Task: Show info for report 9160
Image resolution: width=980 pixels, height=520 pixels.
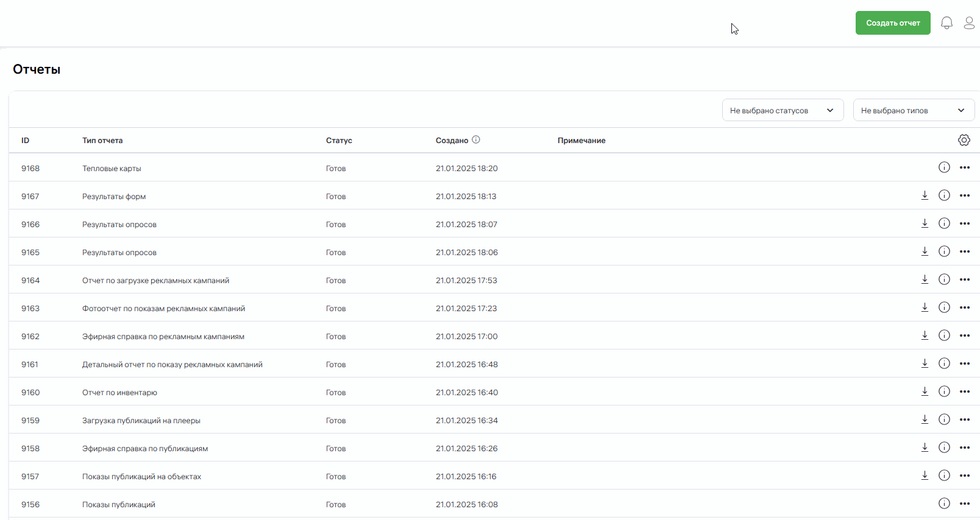Action: [x=944, y=392]
